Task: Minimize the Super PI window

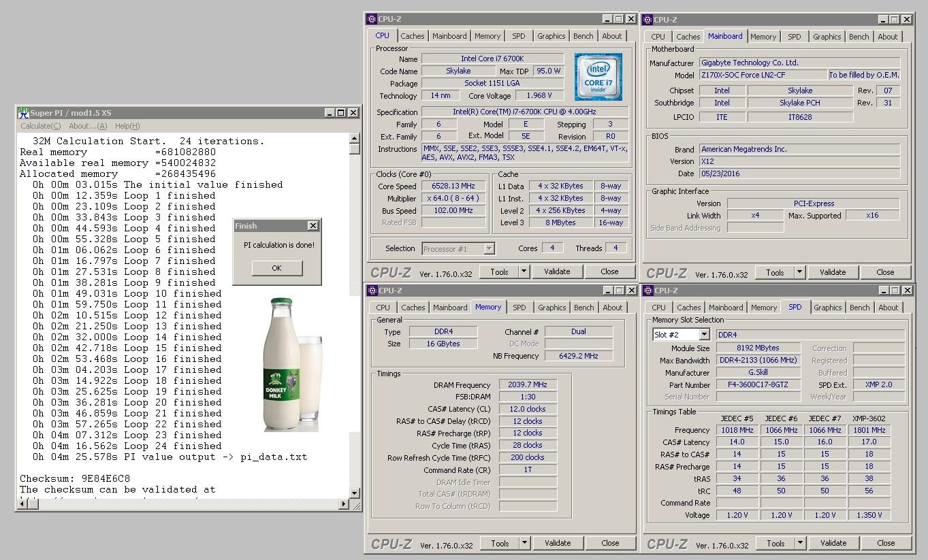Action: 330,113
